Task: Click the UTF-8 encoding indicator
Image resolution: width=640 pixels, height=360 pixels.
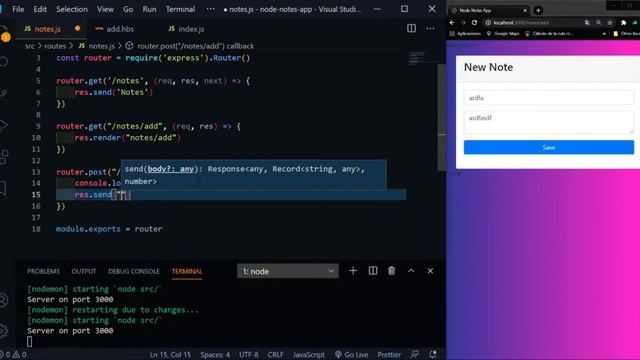Action: click(249, 355)
